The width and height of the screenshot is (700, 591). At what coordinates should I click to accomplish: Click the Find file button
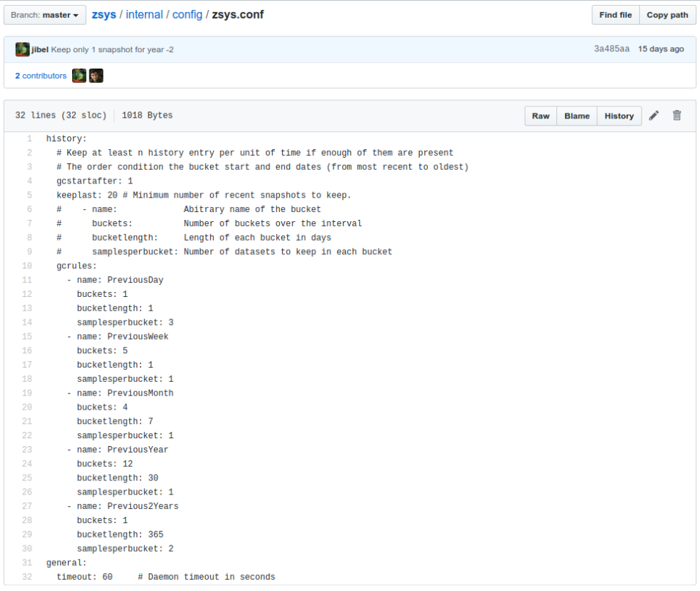point(615,14)
